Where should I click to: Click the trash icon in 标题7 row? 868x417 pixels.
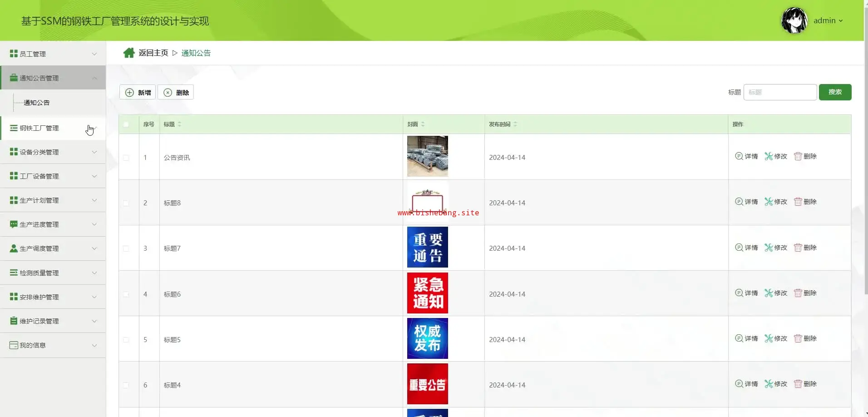tap(798, 248)
